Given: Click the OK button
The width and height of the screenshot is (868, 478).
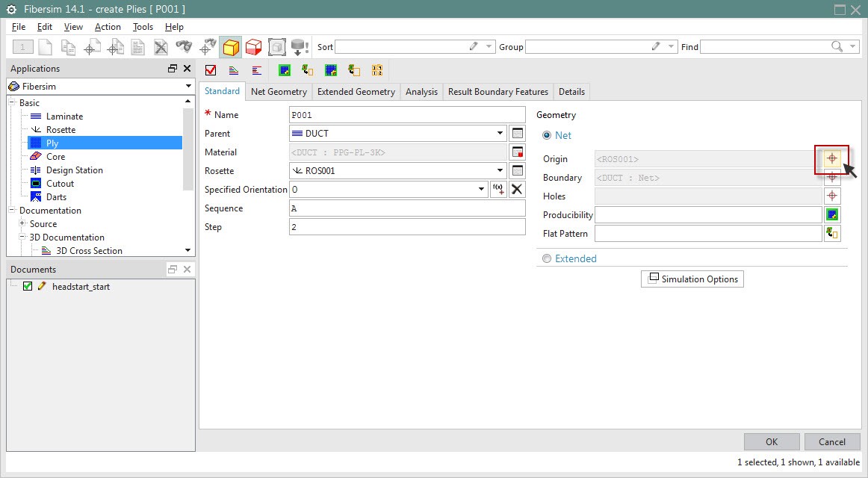Looking at the screenshot, I should (771, 441).
